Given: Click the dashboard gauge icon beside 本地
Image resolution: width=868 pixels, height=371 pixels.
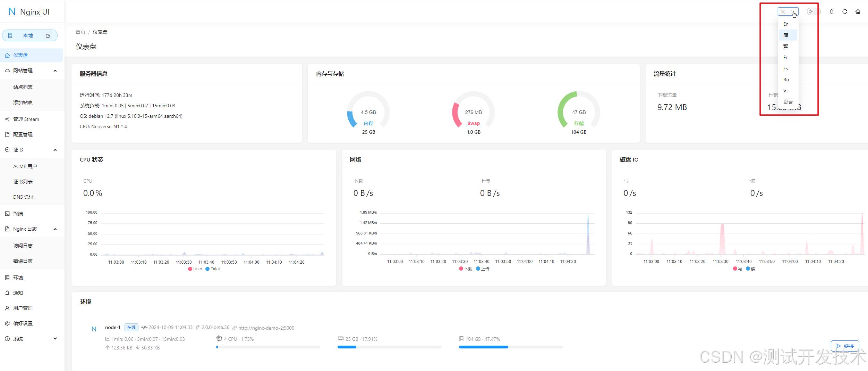Looking at the screenshot, I should 48,35.
